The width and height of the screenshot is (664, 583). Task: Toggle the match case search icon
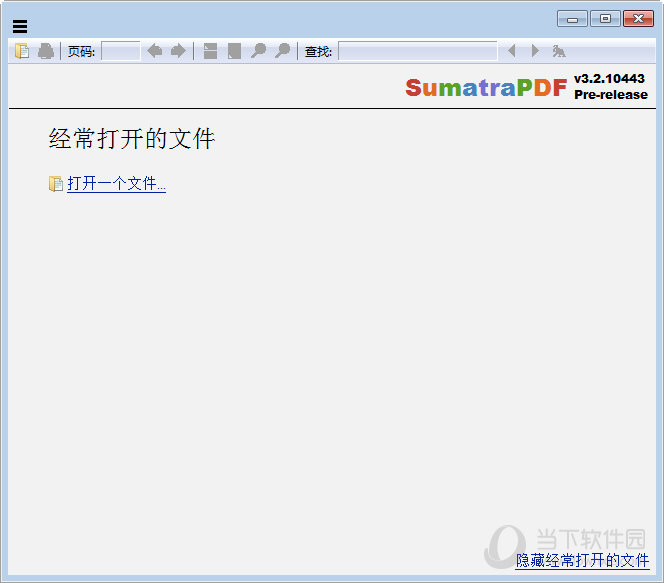[x=559, y=51]
